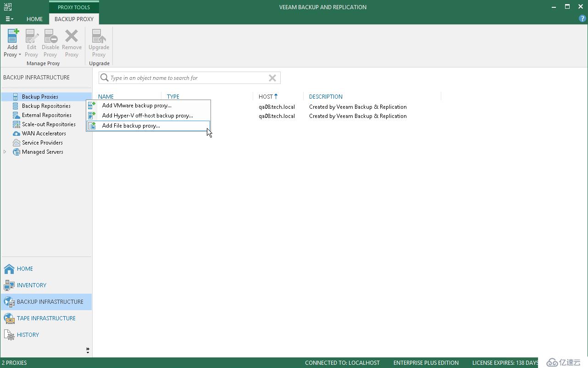588x368 pixels.
Task: Select the second qa08.tech.local host cell
Action: point(277,116)
